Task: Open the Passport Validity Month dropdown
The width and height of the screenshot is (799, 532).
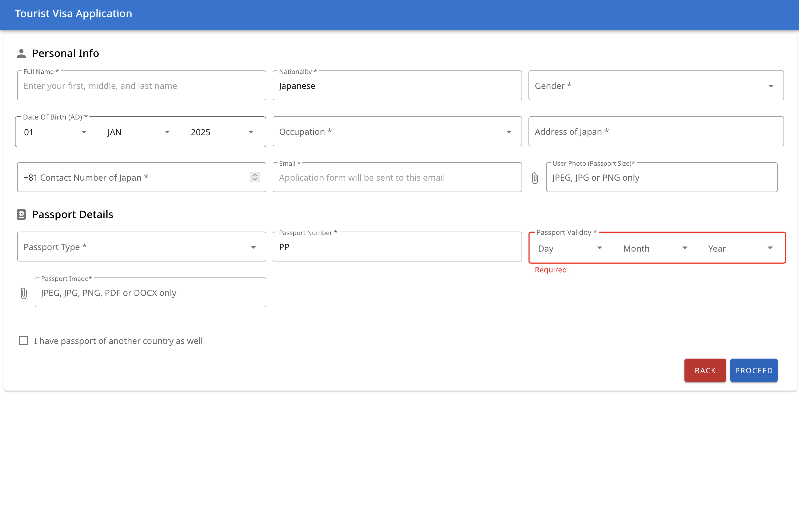Action: [655, 248]
